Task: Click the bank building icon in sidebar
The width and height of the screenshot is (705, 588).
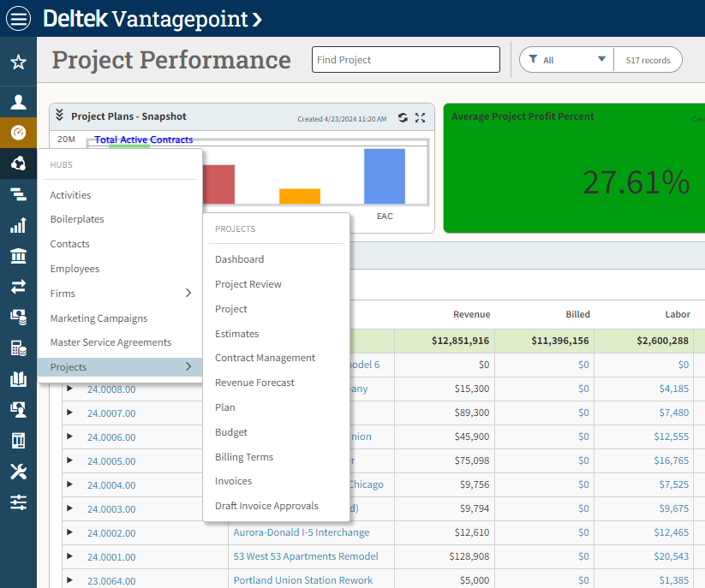Action: click(18, 256)
